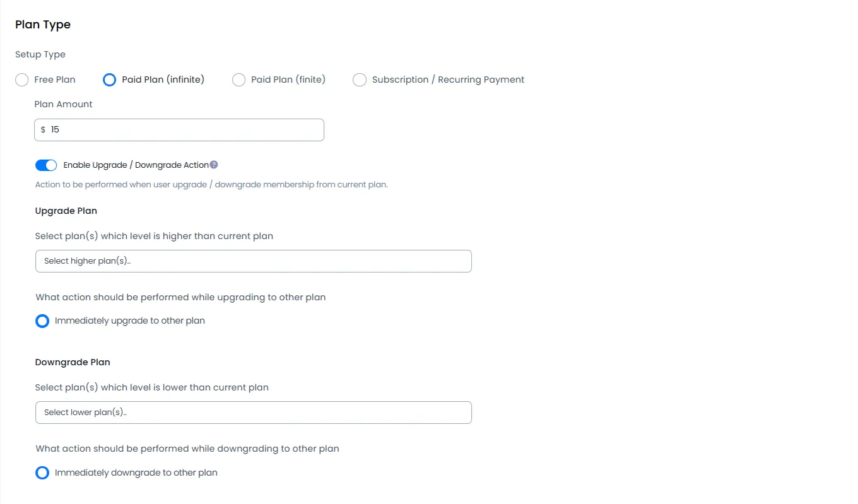858x504 pixels.
Task: Click the "level is higher than current plan" label
Action: coord(154,237)
